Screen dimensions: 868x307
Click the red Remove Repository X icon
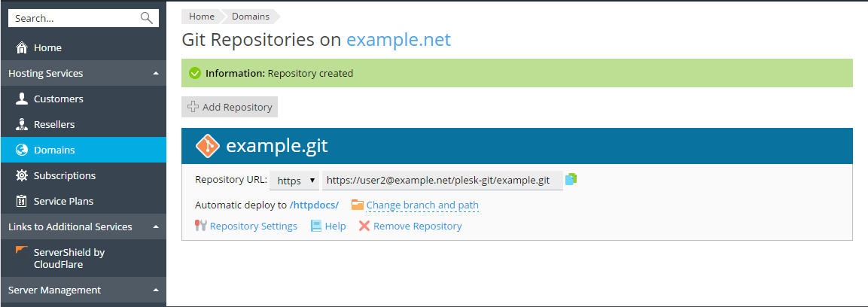(364, 226)
